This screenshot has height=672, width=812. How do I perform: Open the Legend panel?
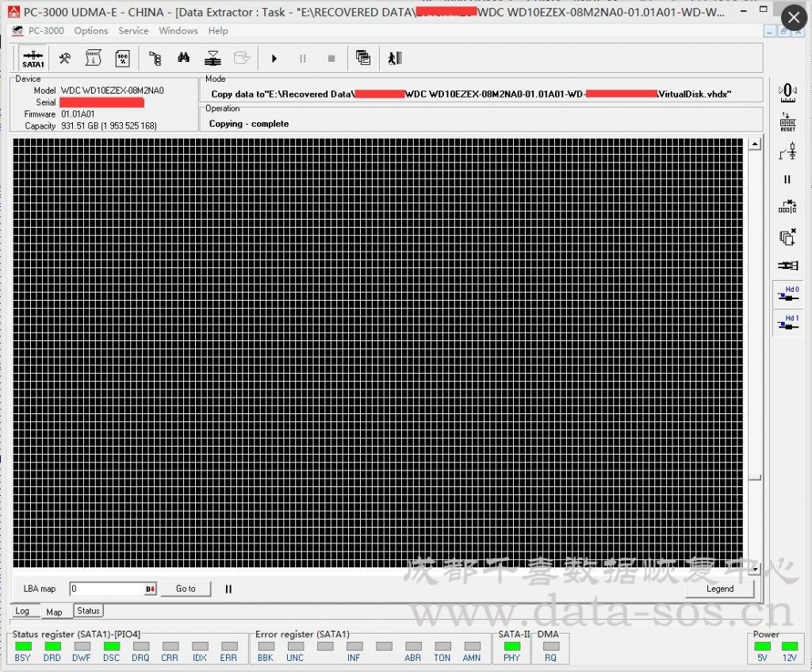click(x=719, y=589)
